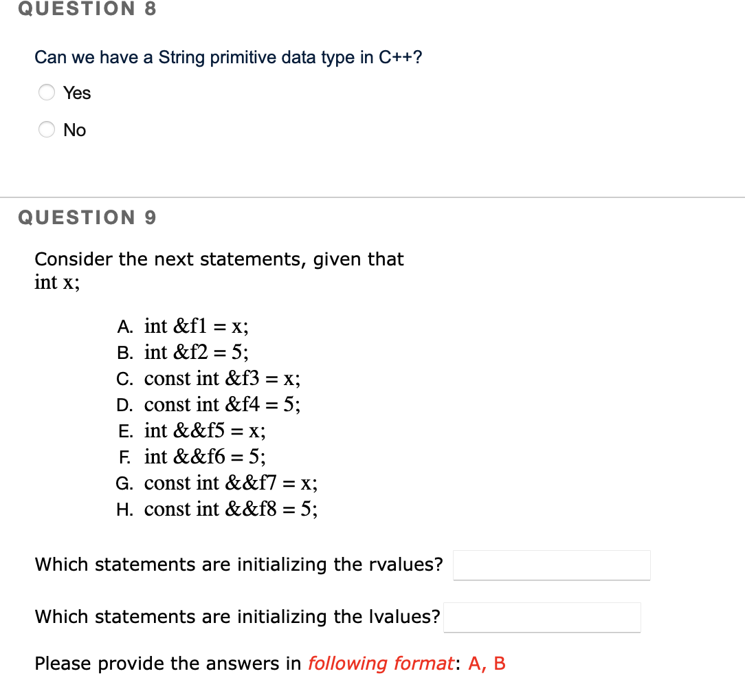Focus the field after 'initializing the lvalues?'
Viewport: 745px width, 700px height.
click(542, 617)
